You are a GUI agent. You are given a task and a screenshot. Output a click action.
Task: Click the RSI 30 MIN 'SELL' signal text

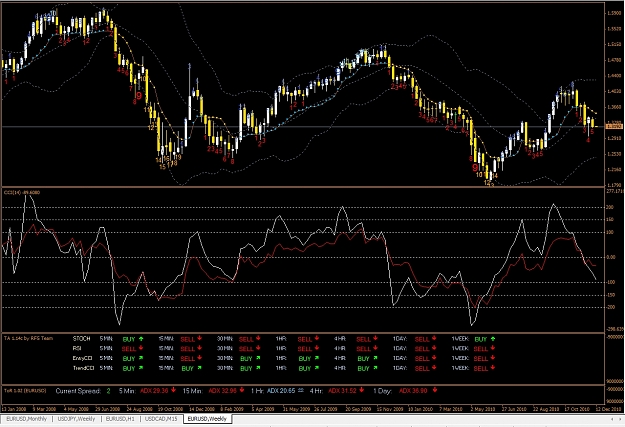tap(246, 349)
